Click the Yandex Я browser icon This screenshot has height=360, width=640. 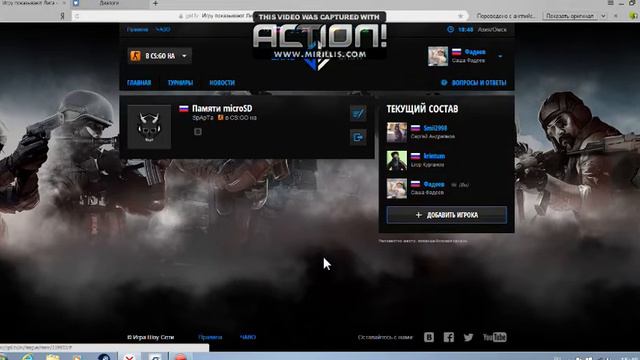coord(62,16)
